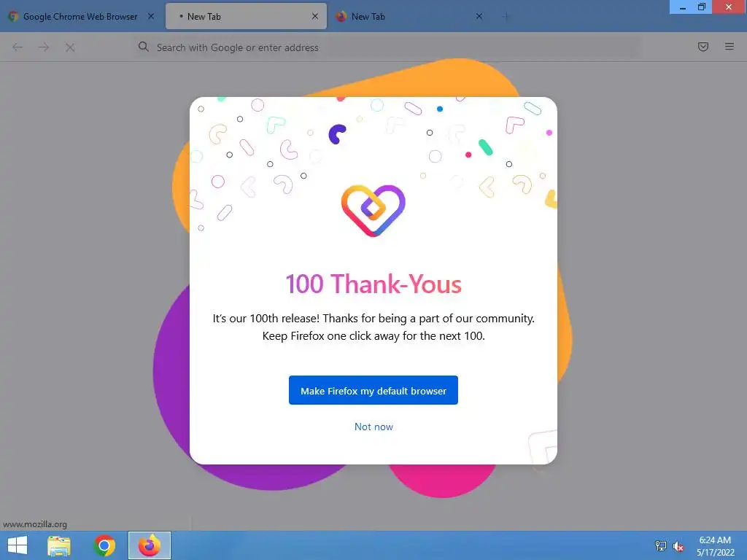Open the taskbar clock showing 6:24 AM
The image size is (747, 560).
[715, 546]
